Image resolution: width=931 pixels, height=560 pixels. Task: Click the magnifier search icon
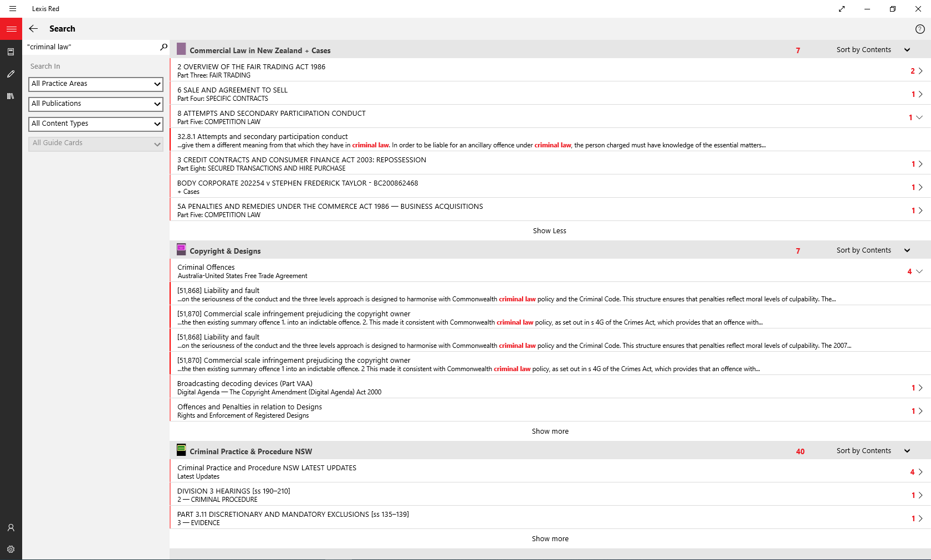pos(163,47)
